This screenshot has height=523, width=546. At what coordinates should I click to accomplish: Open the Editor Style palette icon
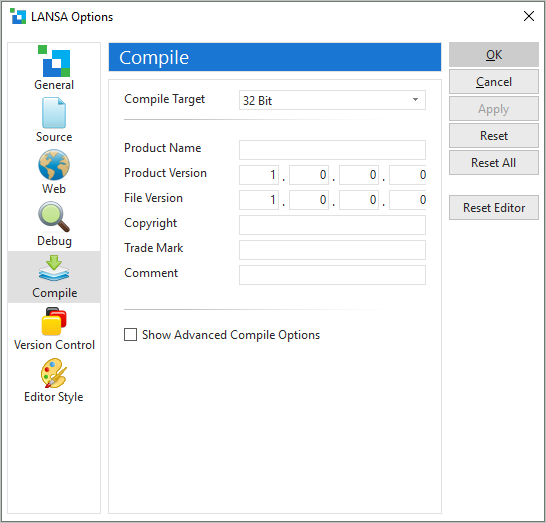(54, 373)
